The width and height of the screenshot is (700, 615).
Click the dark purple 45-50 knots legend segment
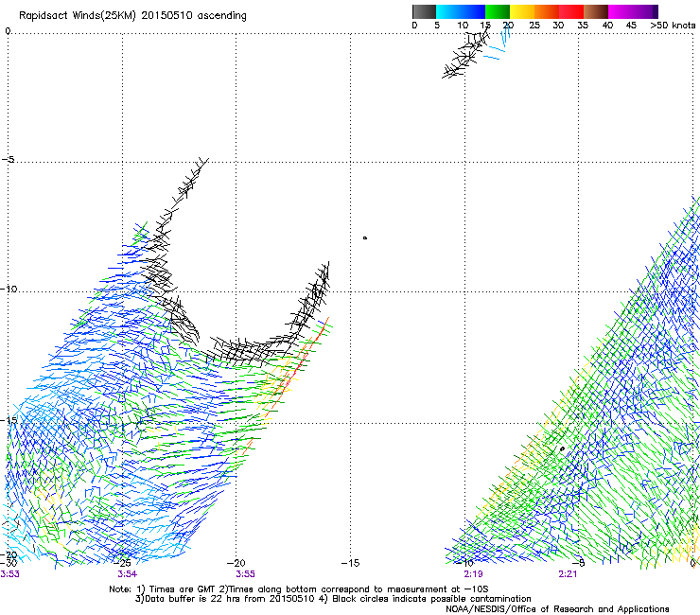(645, 11)
